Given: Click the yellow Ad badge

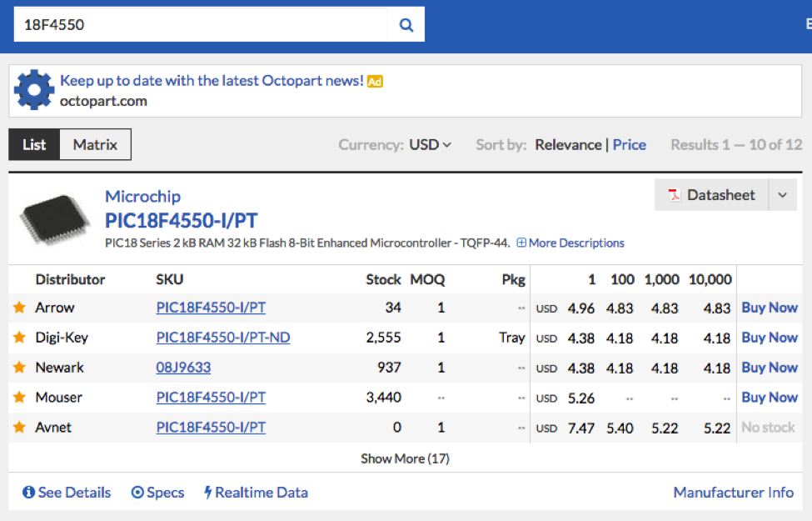Looking at the screenshot, I should [375, 82].
